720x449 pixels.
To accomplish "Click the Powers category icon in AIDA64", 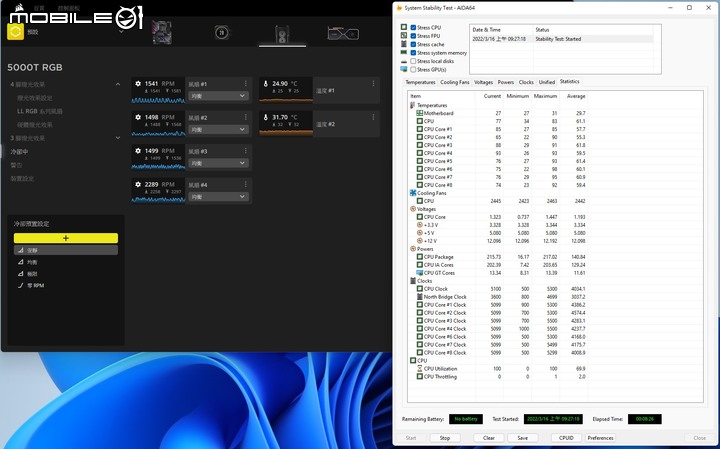I will [x=412, y=249].
